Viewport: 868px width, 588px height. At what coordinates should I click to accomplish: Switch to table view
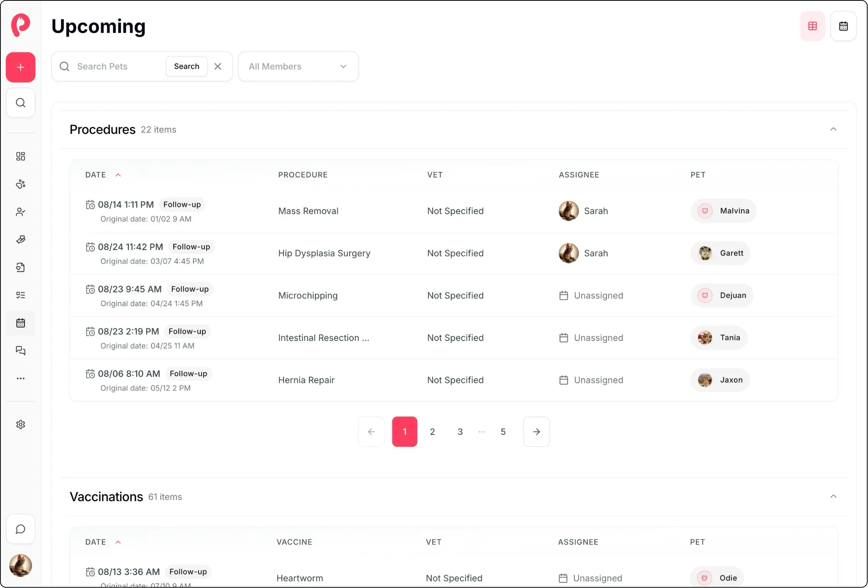[812, 26]
